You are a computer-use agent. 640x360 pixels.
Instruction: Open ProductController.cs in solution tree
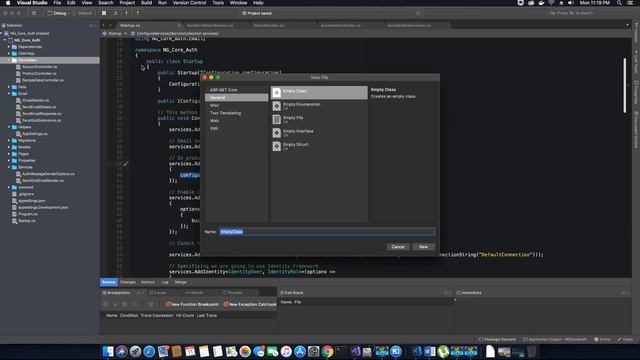(39, 73)
